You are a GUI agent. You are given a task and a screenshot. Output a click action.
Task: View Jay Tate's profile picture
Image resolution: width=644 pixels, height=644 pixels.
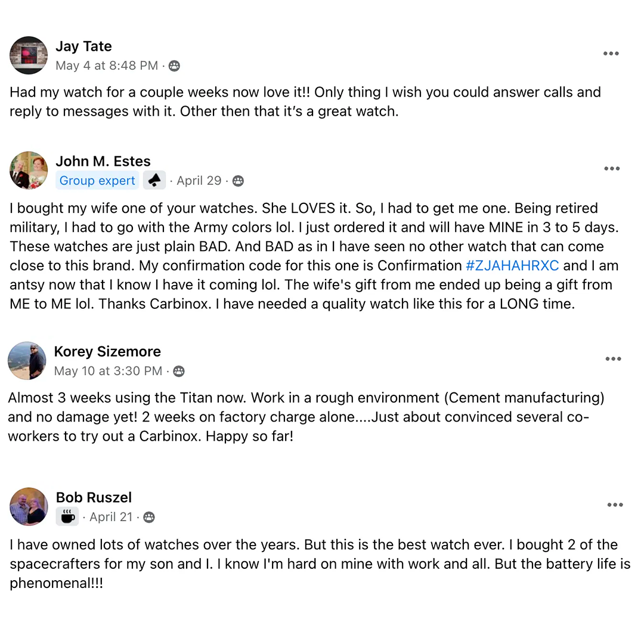[29, 55]
